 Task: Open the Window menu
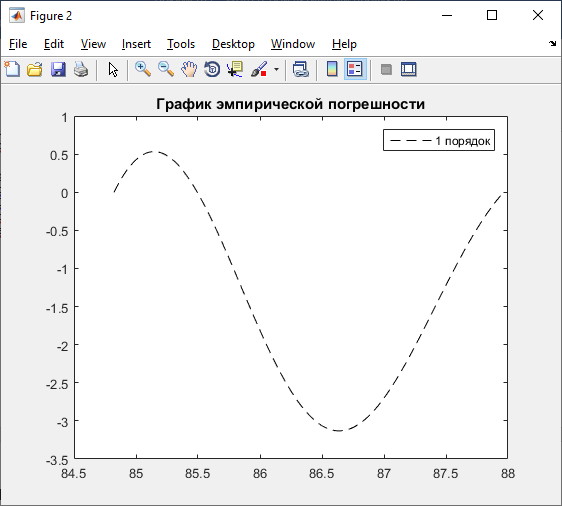click(293, 44)
